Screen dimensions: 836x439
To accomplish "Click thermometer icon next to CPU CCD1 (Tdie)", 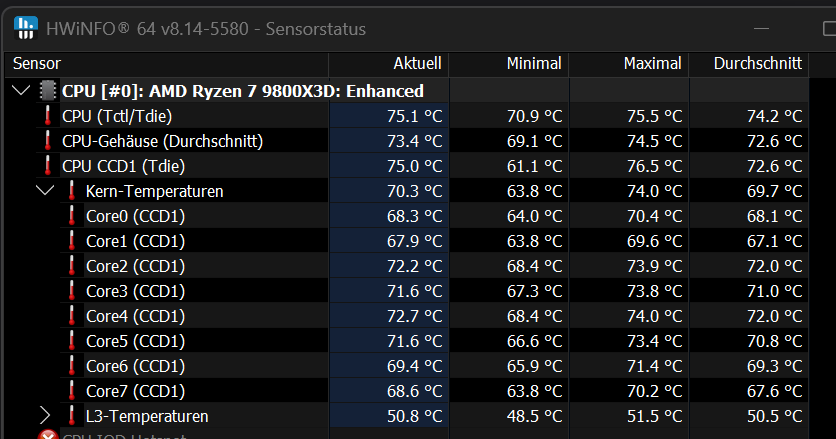I will coord(47,166).
